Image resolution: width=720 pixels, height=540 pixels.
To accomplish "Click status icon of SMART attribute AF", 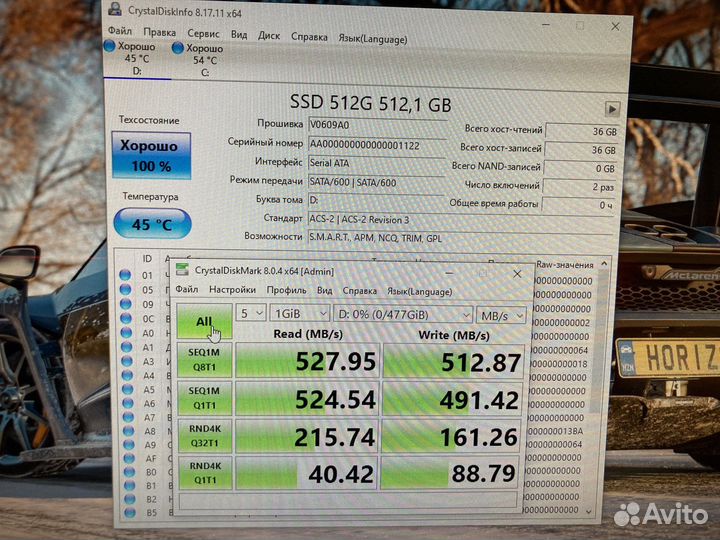I will (129, 458).
